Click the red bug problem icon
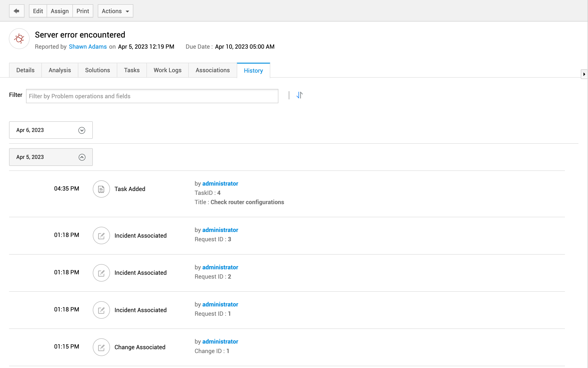Viewport: 588px width, 368px height. [x=19, y=38]
